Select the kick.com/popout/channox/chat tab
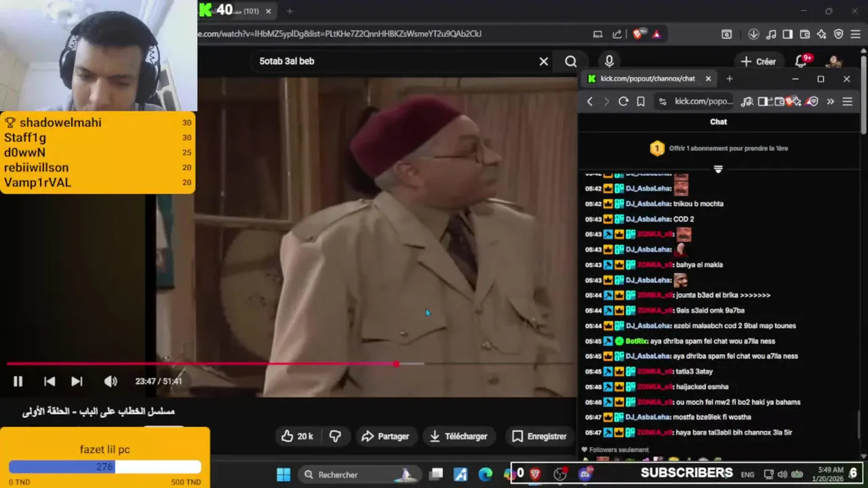Screen dimensions: 868x488 pos(648,79)
